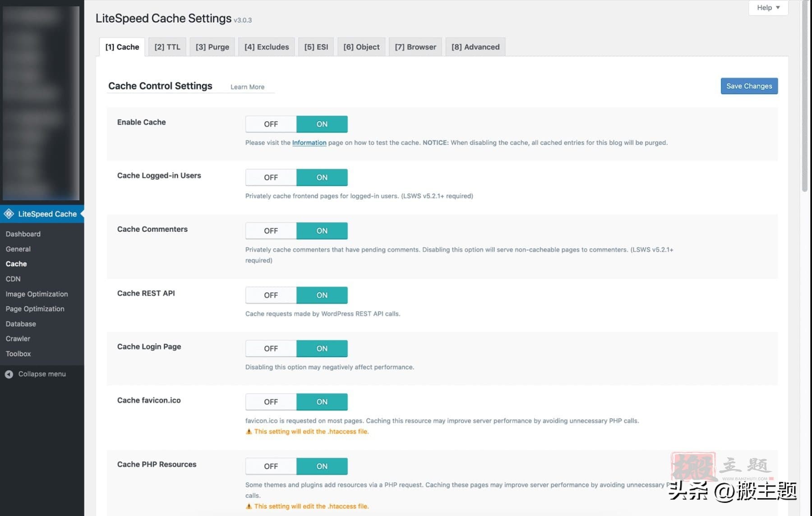Select Crawler from LiteSpeed sidebar menu

(18, 339)
